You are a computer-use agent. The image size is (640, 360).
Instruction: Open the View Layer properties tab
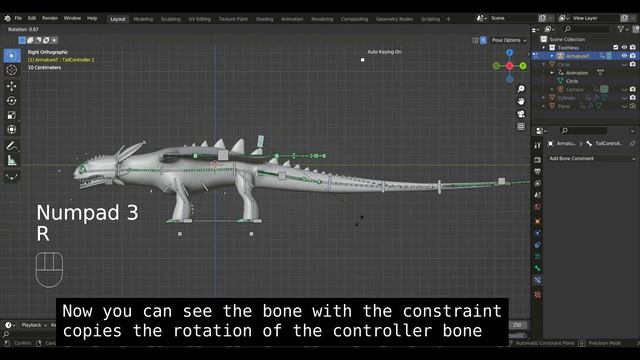pyautogui.click(x=538, y=183)
